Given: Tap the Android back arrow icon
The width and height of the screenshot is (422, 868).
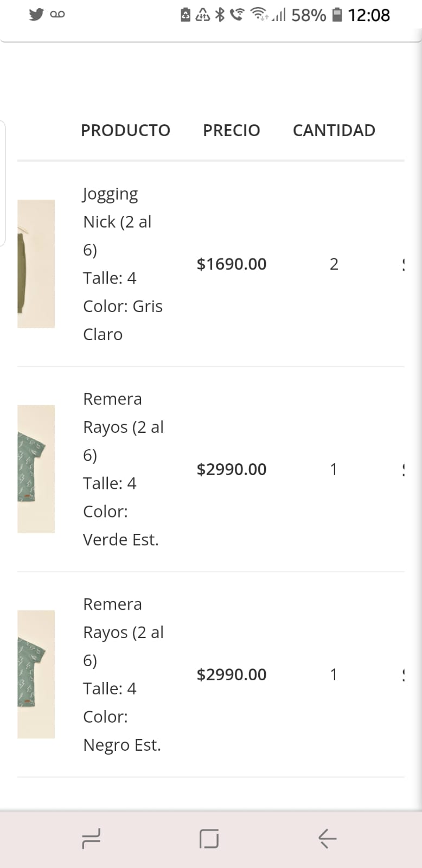Looking at the screenshot, I should [327, 839].
